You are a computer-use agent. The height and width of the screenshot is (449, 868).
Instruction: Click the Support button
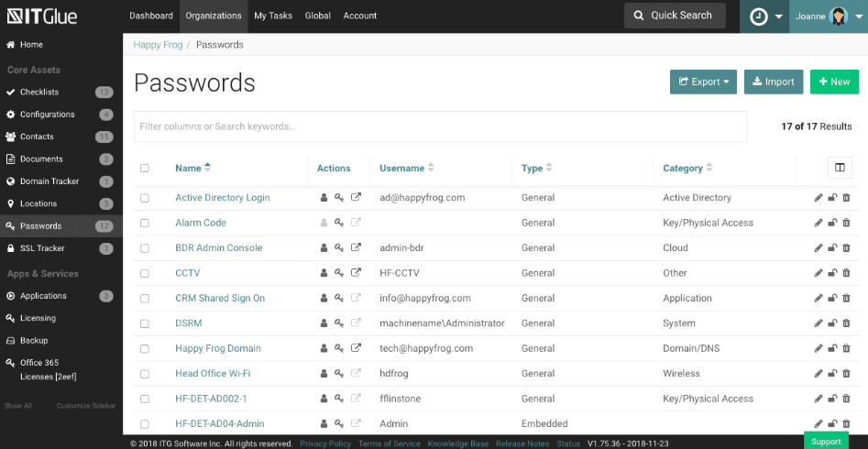pos(826,442)
